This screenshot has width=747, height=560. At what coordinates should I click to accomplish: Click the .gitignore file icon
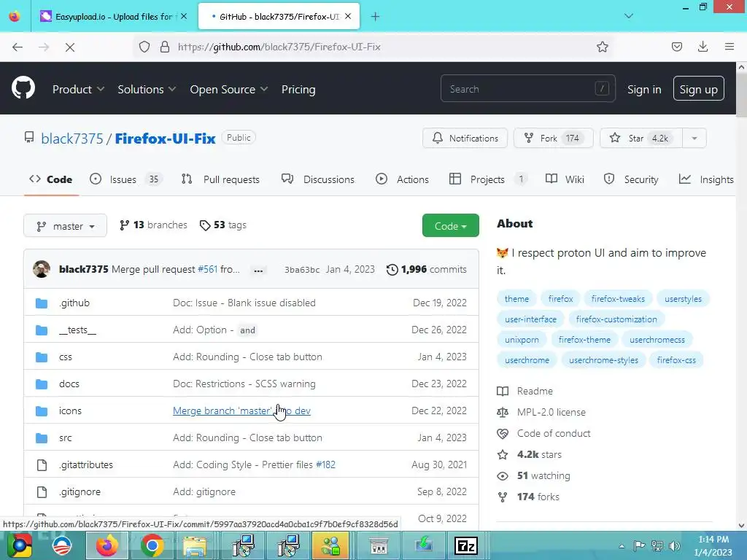[x=42, y=491]
